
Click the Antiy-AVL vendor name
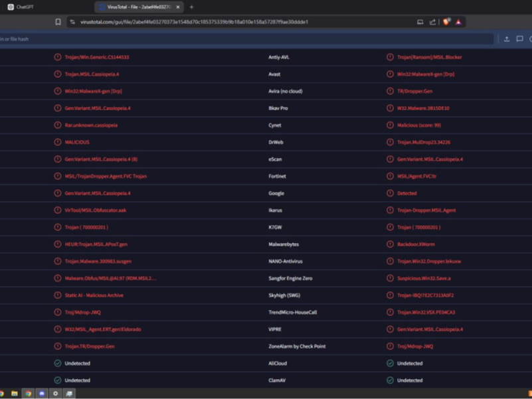279,57
